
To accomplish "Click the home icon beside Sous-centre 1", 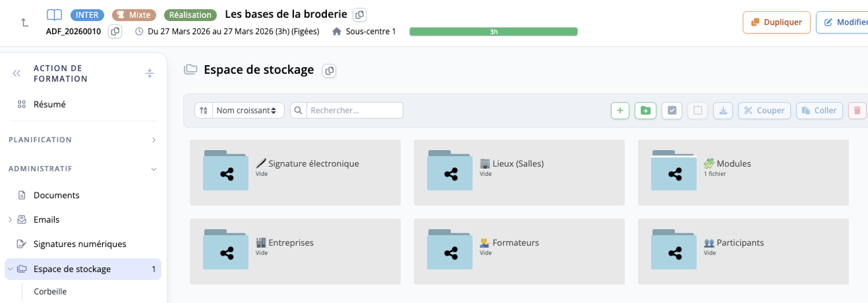I will (336, 31).
